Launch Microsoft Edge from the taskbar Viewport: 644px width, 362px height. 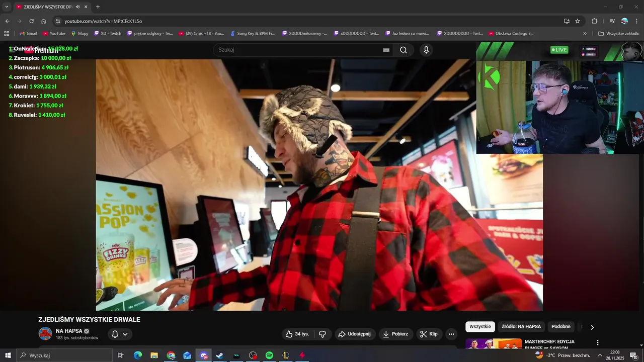[138, 355]
